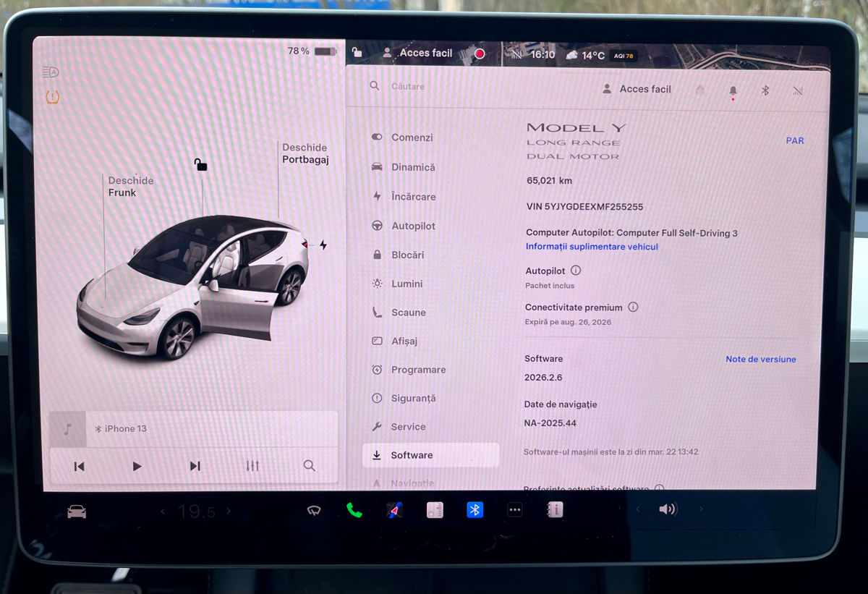This screenshot has height=594, width=868.
Task: Open Note de versiune release notes
Action: coord(761,359)
